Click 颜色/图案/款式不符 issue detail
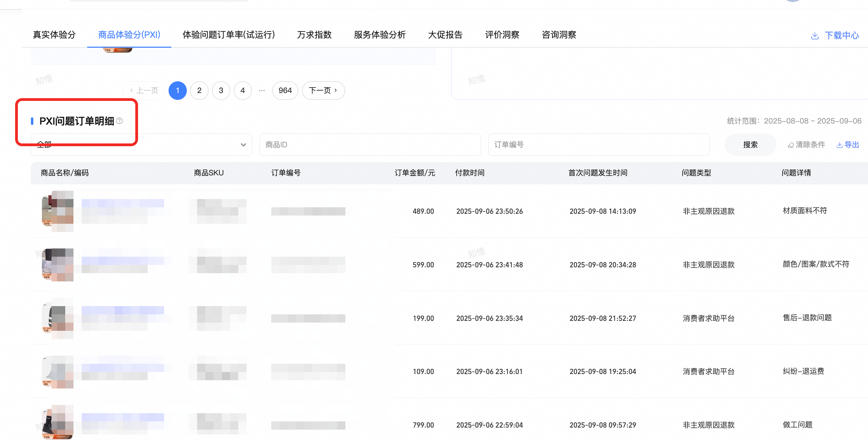This screenshot has height=442, width=868. (816, 264)
